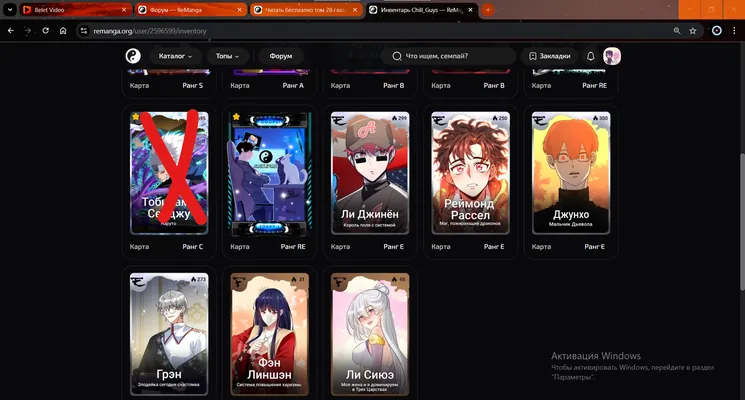The width and height of the screenshot is (745, 400).
Task: Reload the page
Action: [46, 31]
